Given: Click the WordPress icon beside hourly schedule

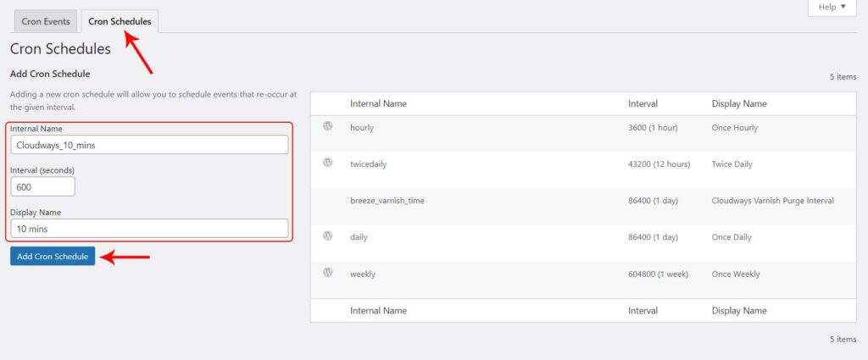Looking at the screenshot, I should 328,126.
